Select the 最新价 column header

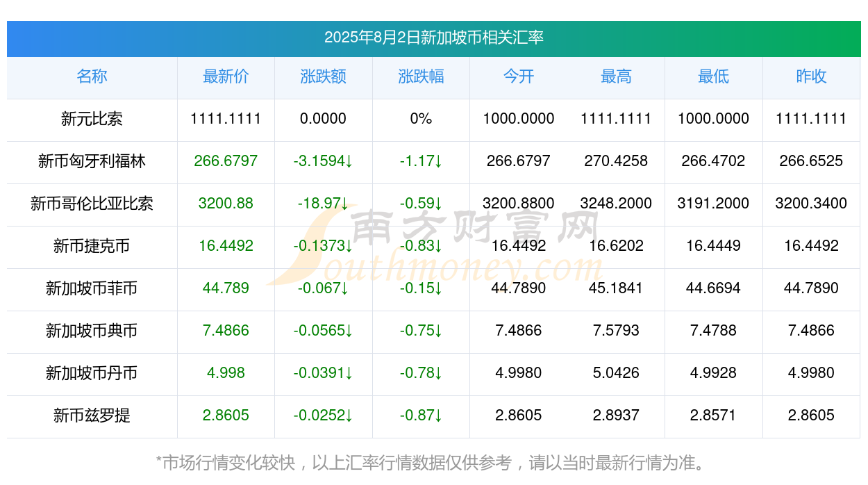pos(226,76)
